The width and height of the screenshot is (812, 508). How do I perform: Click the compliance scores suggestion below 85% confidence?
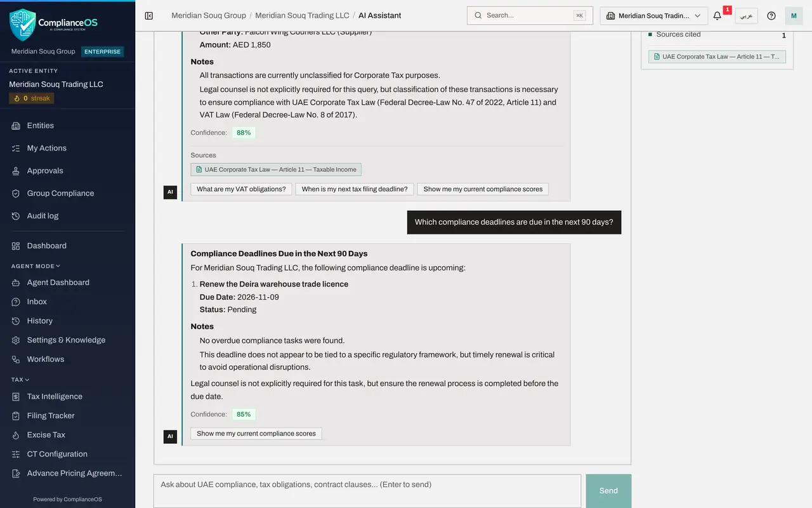point(256,434)
